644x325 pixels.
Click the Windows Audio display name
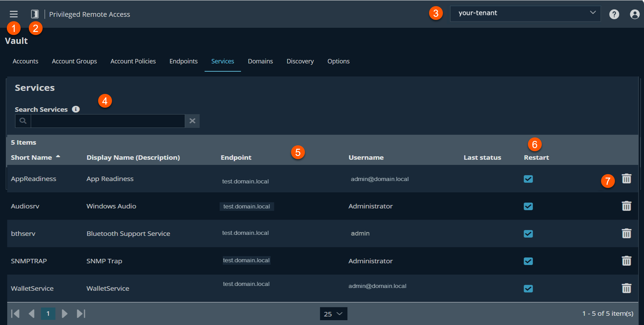(111, 206)
